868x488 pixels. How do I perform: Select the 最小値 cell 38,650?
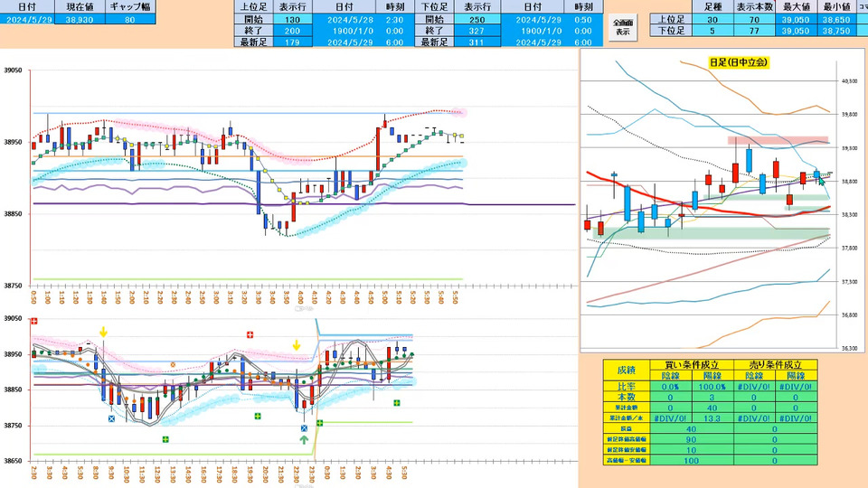pos(836,19)
